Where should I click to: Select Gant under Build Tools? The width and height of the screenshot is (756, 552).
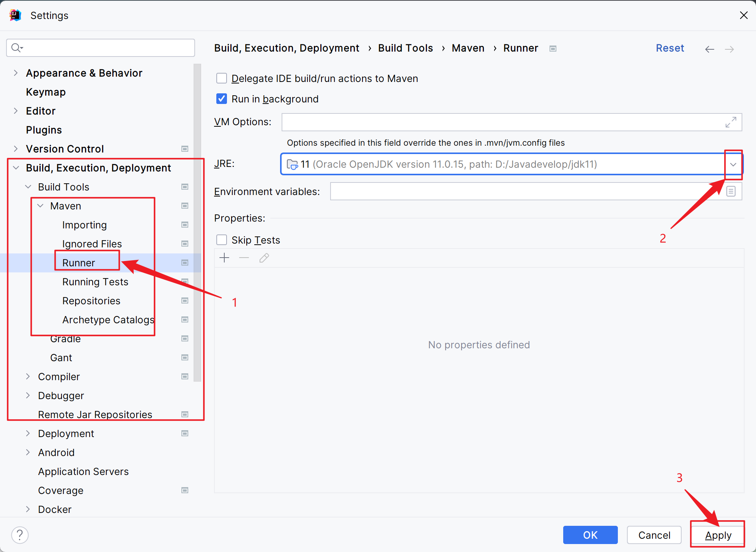click(61, 357)
